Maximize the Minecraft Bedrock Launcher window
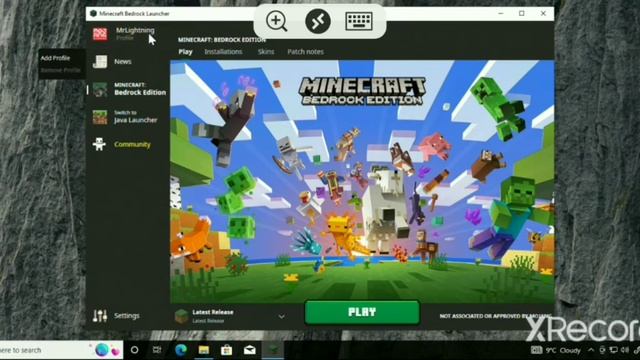The image size is (640, 360). [522, 13]
